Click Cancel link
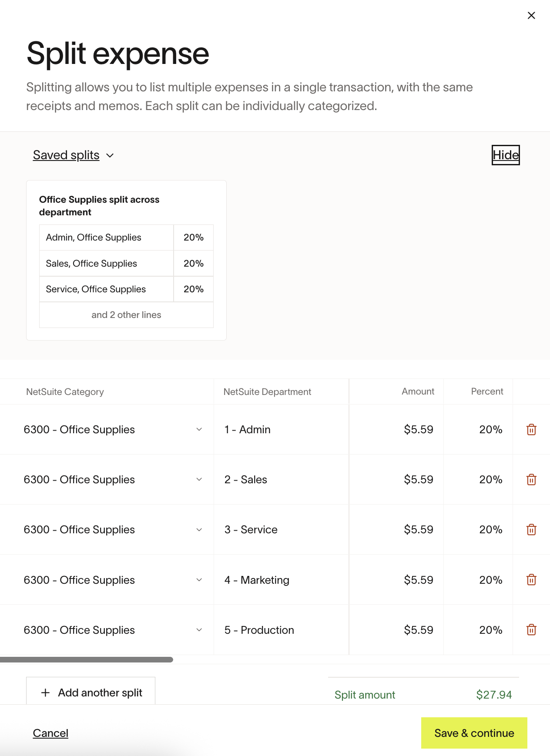The width and height of the screenshot is (550, 756). point(50,733)
